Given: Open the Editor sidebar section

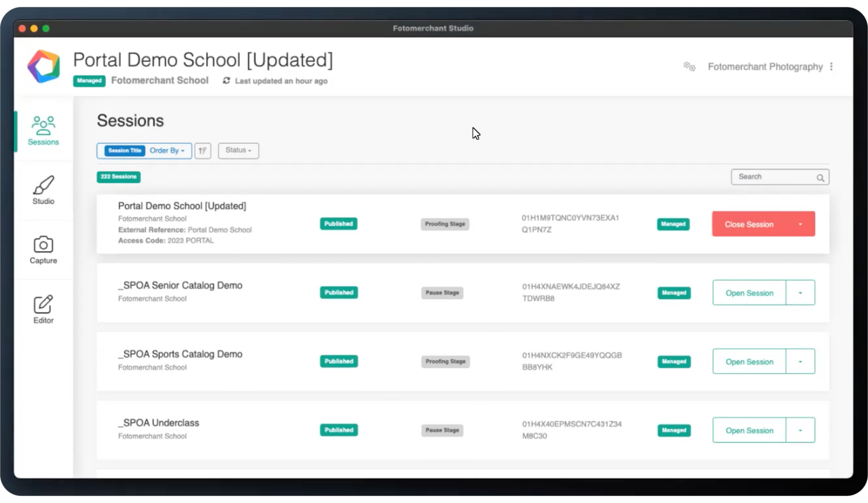Looking at the screenshot, I should [43, 310].
